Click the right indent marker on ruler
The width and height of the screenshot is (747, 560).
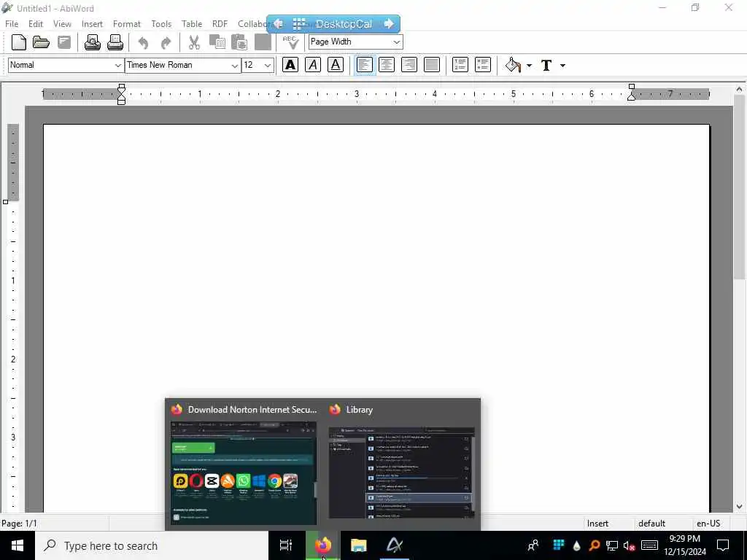pyautogui.click(x=632, y=93)
